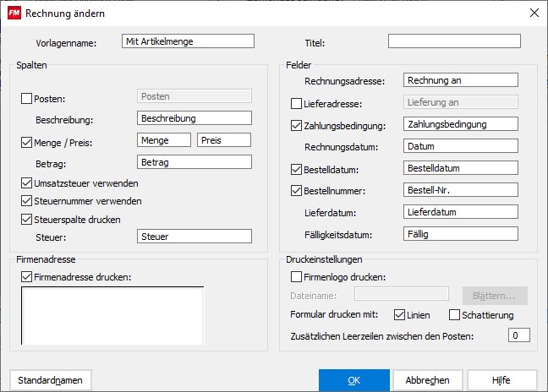Enable Lieferadresse checkbox
Screen dimensions: 548x392
[x=296, y=104]
